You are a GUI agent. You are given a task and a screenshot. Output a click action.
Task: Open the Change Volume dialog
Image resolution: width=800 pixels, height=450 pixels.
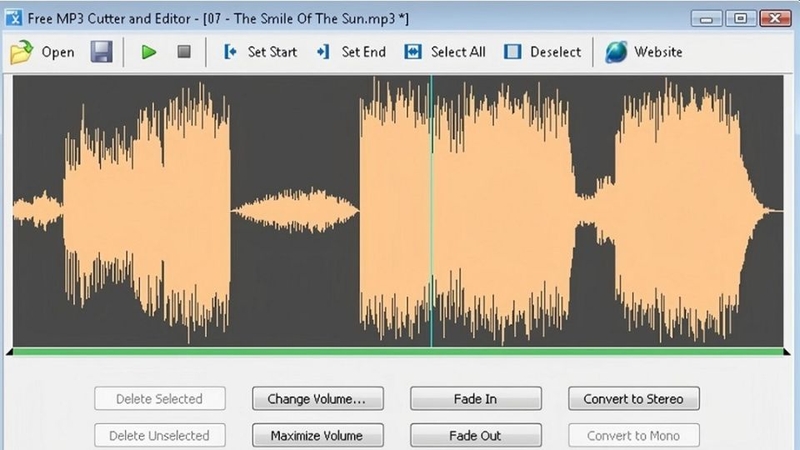click(317, 398)
